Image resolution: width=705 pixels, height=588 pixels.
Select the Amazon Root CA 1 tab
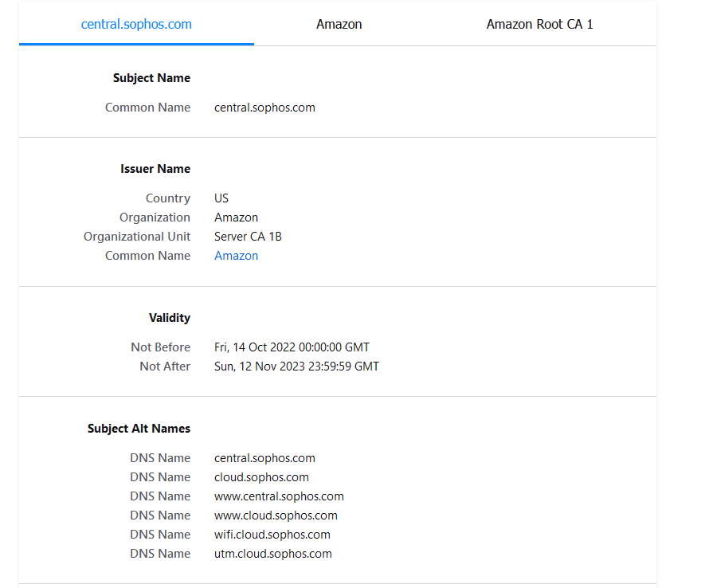pyautogui.click(x=539, y=24)
